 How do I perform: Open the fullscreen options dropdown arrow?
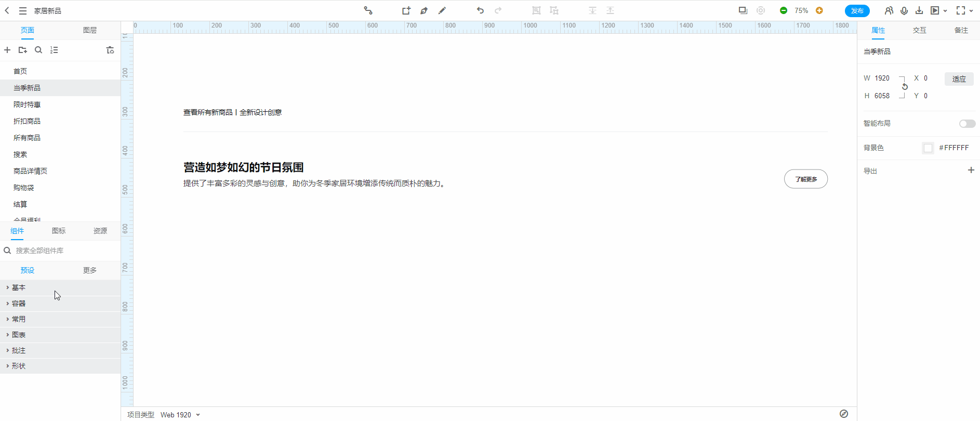971,10
